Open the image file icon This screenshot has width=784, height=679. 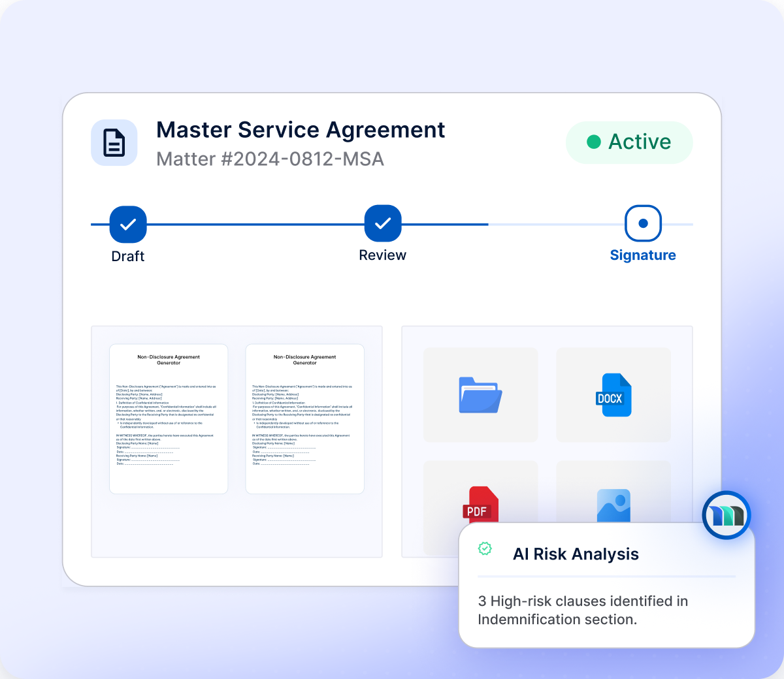tap(613, 505)
